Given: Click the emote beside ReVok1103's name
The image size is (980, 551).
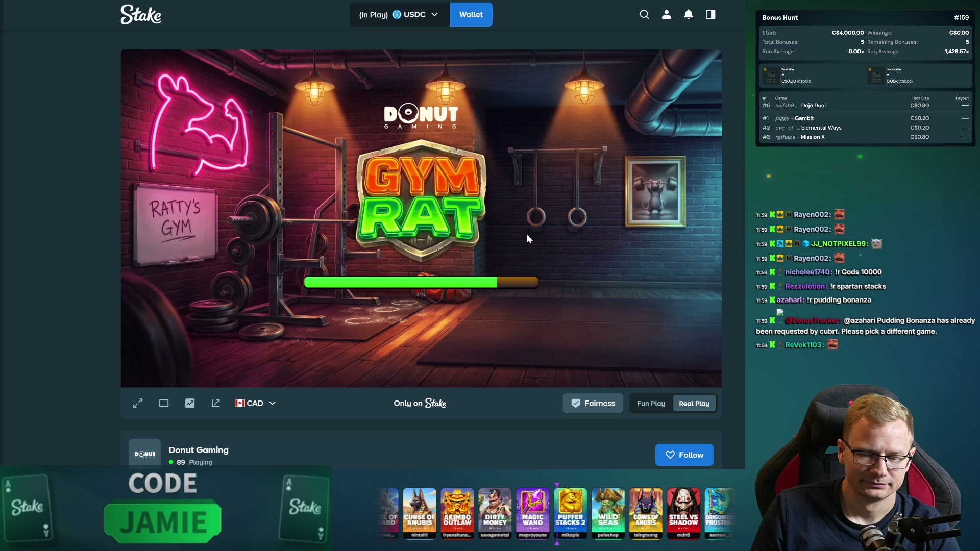Looking at the screenshot, I should click(832, 345).
